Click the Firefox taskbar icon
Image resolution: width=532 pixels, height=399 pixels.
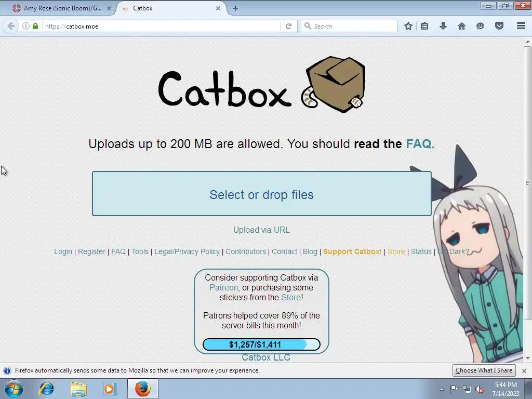[x=143, y=389]
